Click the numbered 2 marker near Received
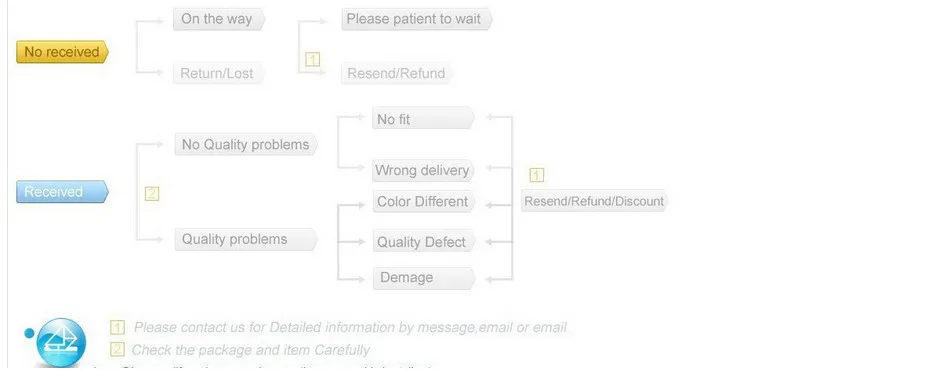Viewport: 952px width, 372px height. click(152, 194)
